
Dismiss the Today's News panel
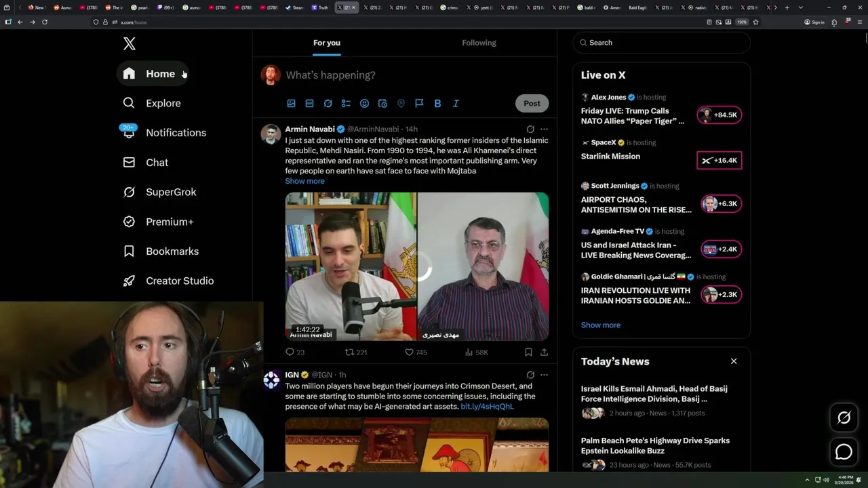point(734,361)
